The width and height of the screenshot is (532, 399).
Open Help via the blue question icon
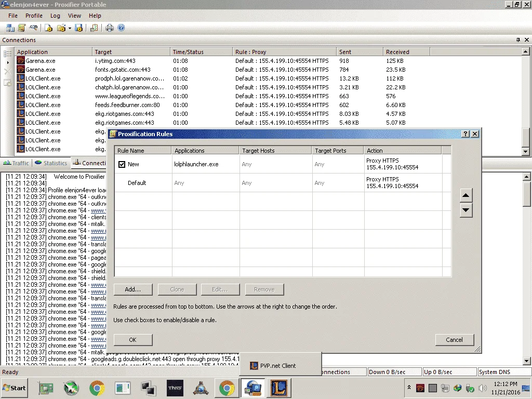(x=121, y=28)
